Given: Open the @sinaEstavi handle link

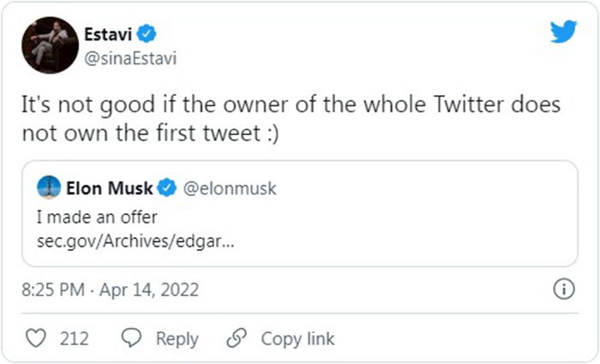Looking at the screenshot, I should (x=130, y=58).
